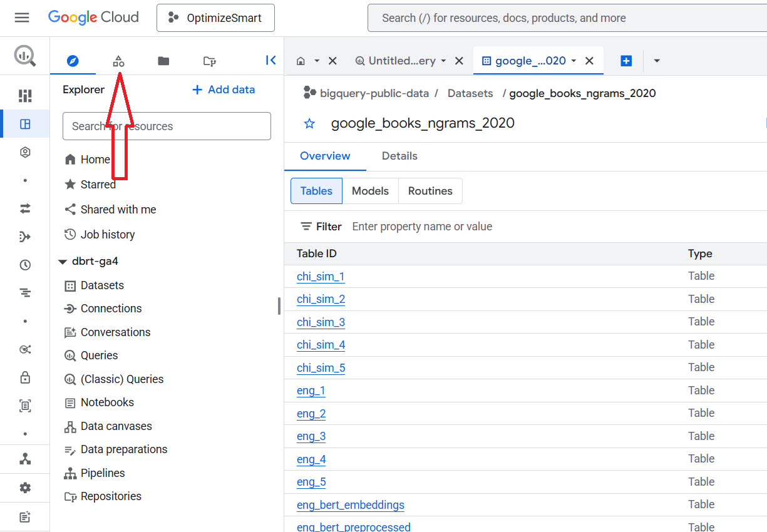Click the pipeline arrow icon in left rail
767x532 pixels.
coord(25,237)
